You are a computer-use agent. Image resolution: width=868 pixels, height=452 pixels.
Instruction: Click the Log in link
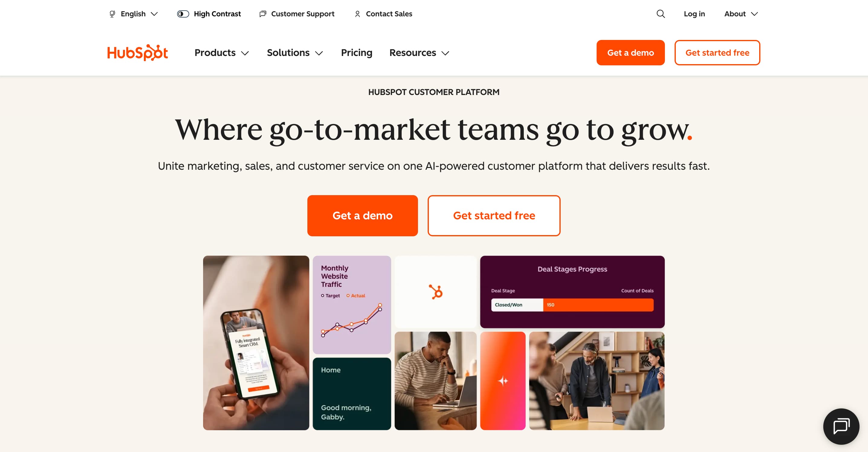click(x=694, y=14)
